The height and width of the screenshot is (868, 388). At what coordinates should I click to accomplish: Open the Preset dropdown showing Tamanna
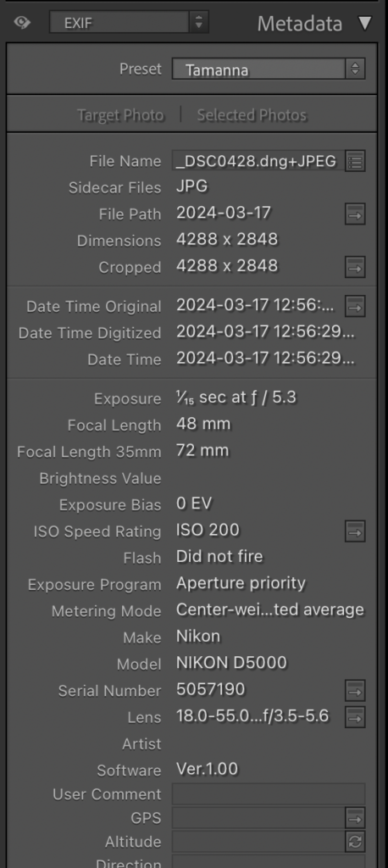[269, 70]
